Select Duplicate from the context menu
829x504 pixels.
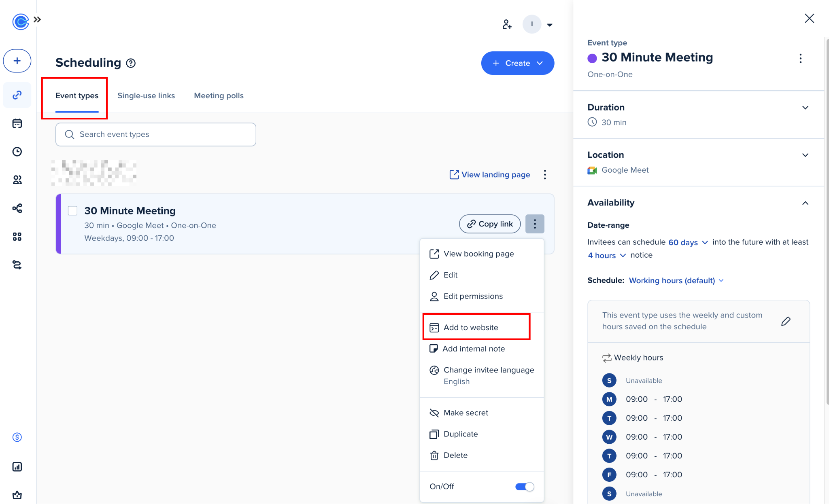click(x=460, y=434)
